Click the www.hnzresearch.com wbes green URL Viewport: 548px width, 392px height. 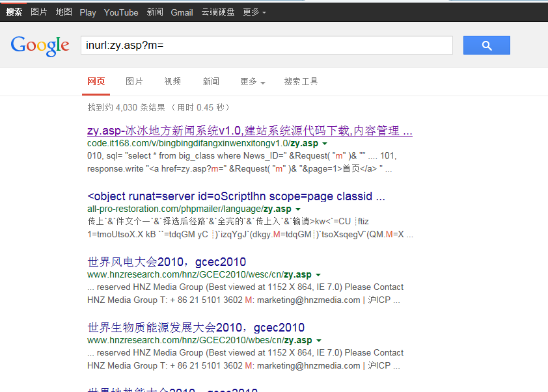[200, 341]
